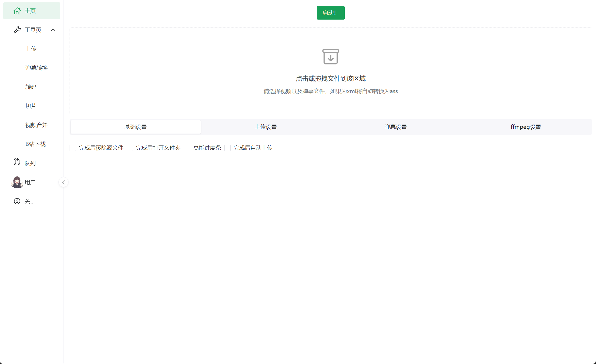
Task: Click the upload tool icon in sidebar
Action: pos(30,48)
